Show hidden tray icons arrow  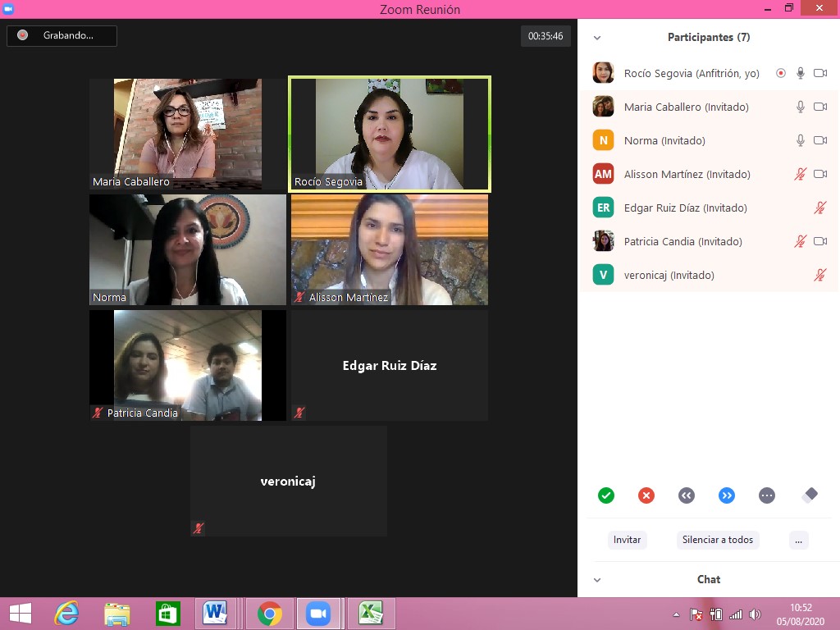tap(676, 614)
